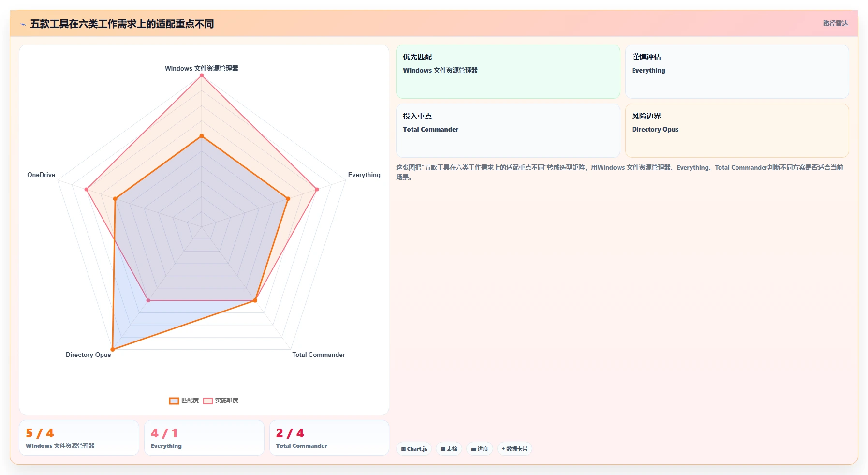The height and width of the screenshot is (475, 868).
Task: Click the 5 / 4 score value
Action: click(40, 433)
